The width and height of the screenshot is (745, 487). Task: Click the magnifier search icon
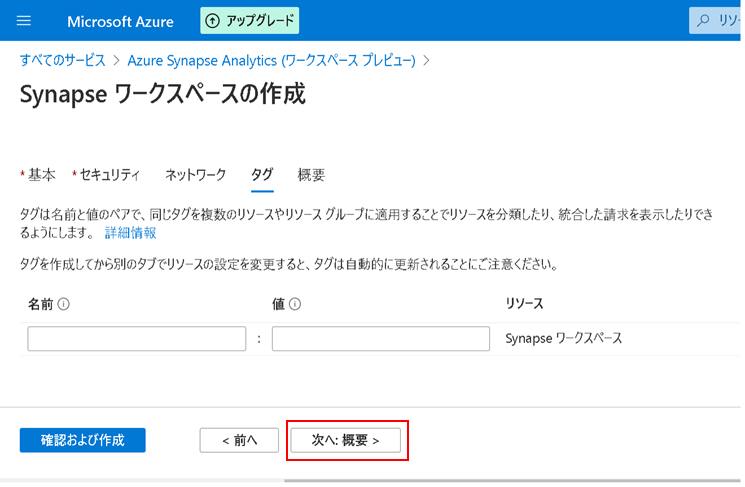(704, 21)
